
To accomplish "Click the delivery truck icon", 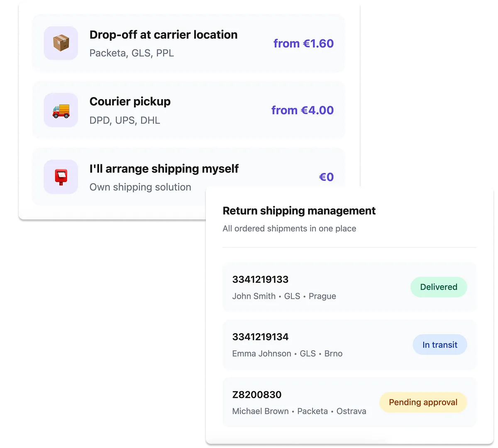I will (x=61, y=110).
